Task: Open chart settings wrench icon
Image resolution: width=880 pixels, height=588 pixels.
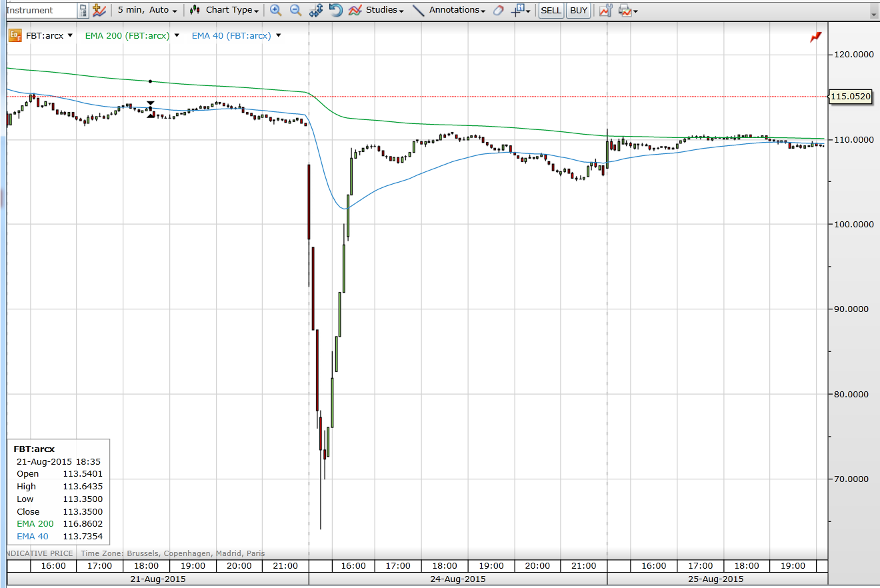Action: (605, 10)
